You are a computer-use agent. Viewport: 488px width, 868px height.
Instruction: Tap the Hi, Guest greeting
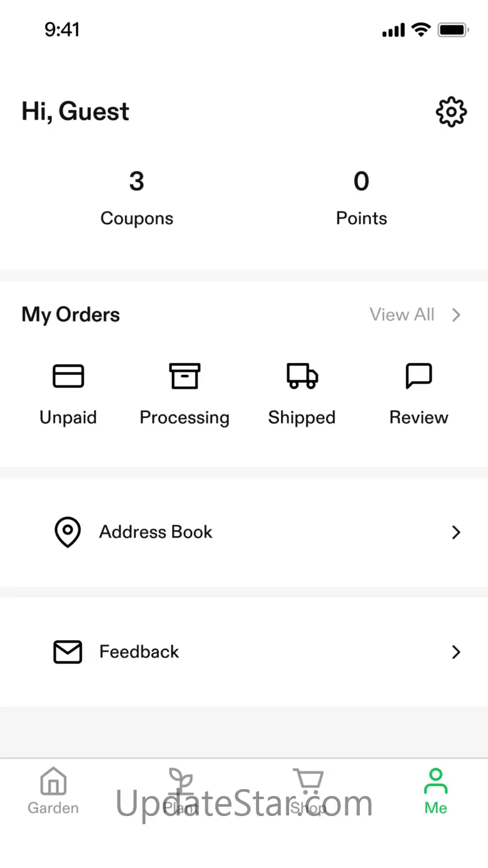(x=76, y=111)
